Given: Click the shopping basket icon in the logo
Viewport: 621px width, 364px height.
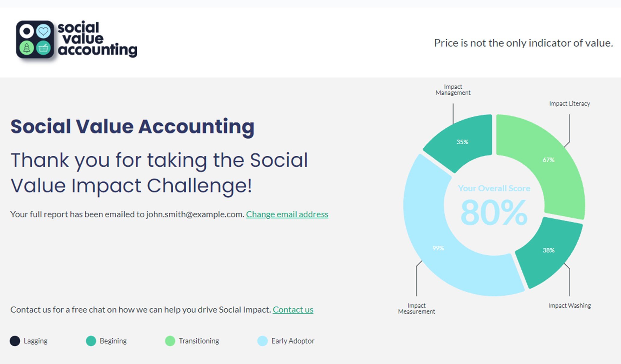Looking at the screenshot, I should 44,48.
